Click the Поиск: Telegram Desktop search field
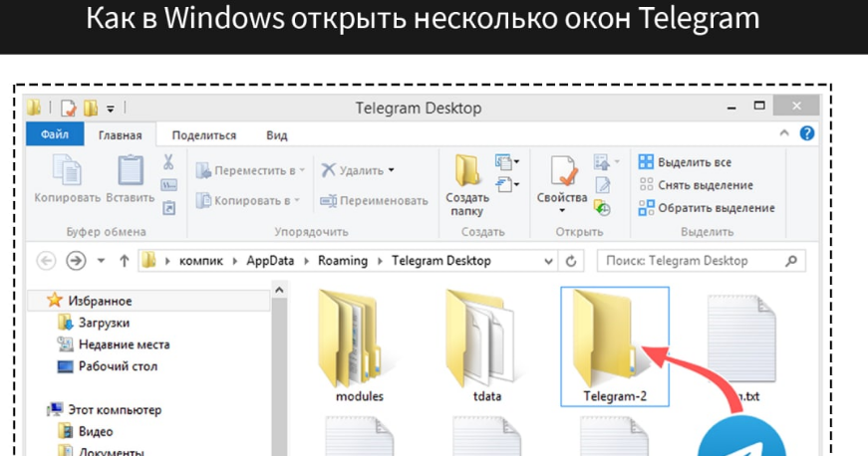868x456 pixels. (701, 261)
